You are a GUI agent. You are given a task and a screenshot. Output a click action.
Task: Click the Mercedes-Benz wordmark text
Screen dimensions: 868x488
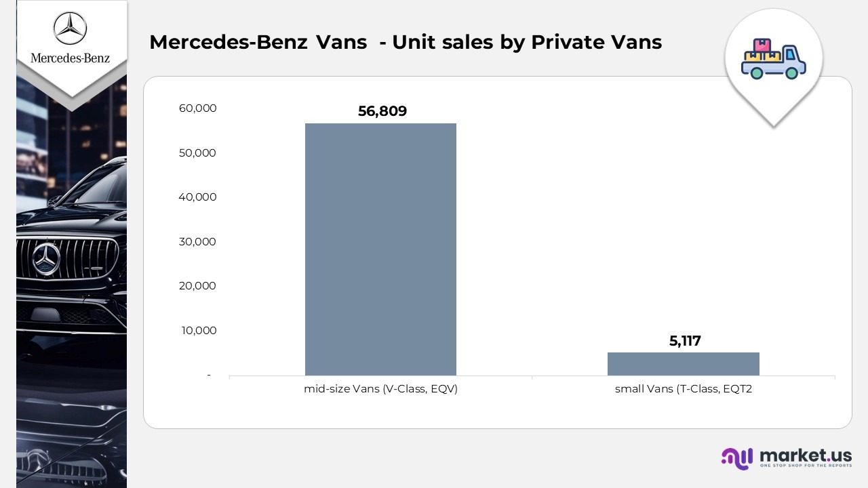(x=71, y=58)
